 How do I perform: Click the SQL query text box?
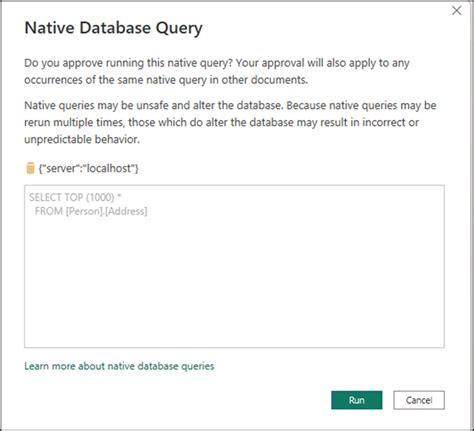point(234,266)
